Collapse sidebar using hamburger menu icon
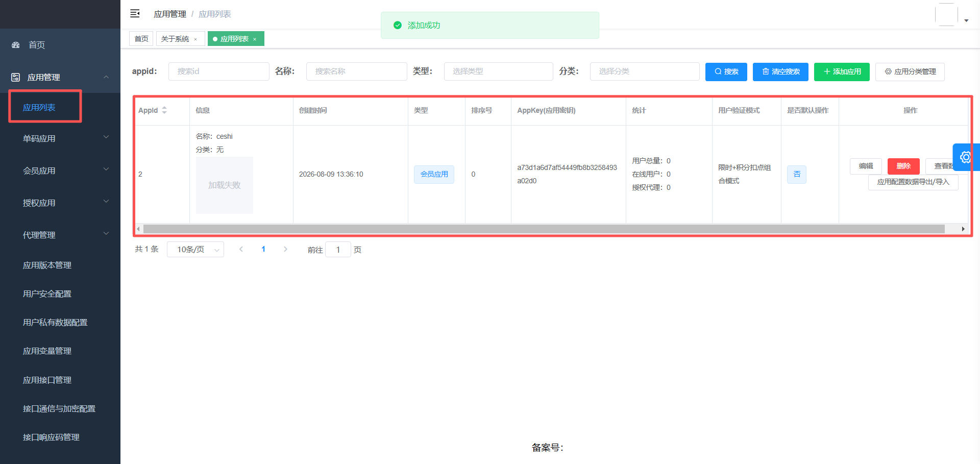 135,14
